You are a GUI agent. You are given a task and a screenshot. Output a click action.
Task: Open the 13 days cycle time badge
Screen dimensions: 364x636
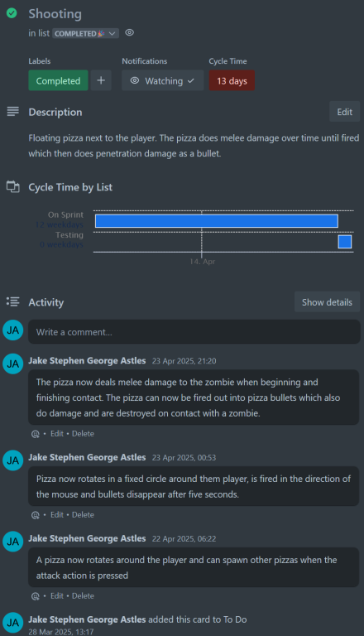point(232,80)
